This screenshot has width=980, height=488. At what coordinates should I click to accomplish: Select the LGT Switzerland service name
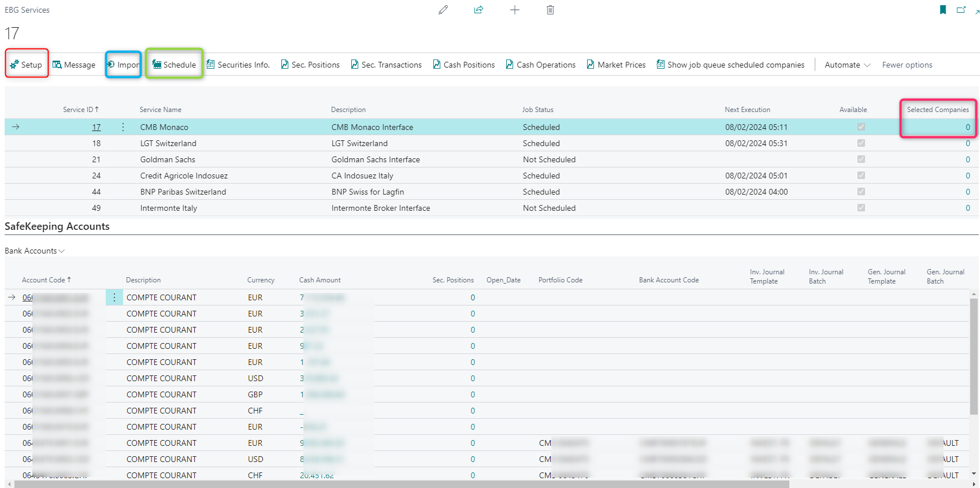(x=168, y=143)
